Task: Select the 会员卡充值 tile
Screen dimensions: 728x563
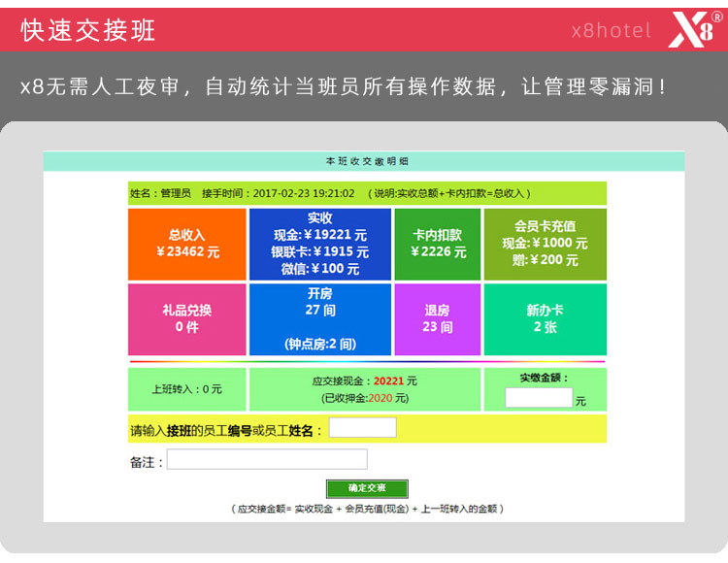Action: 546,245
